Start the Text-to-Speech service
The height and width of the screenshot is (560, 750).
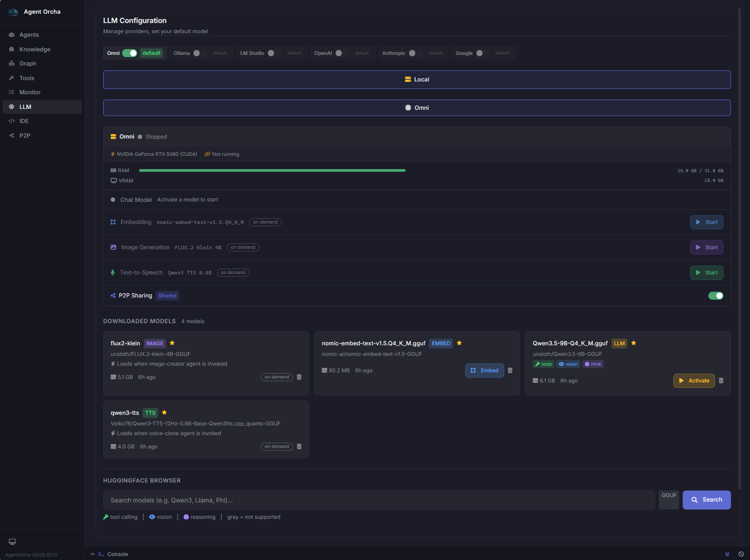click(x=706, y=272)
